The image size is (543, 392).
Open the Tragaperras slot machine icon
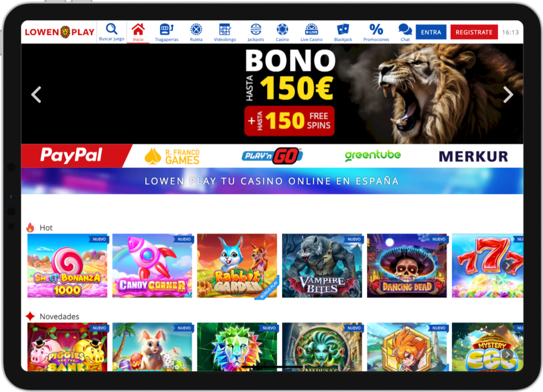[167, 29]
